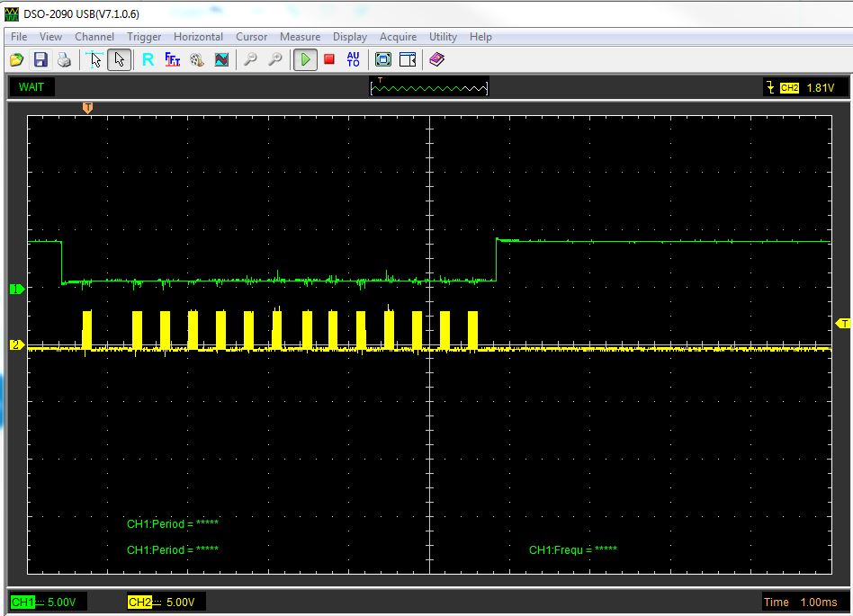
Task: Start acquisition with the green Run button
Action: point(305,59)
